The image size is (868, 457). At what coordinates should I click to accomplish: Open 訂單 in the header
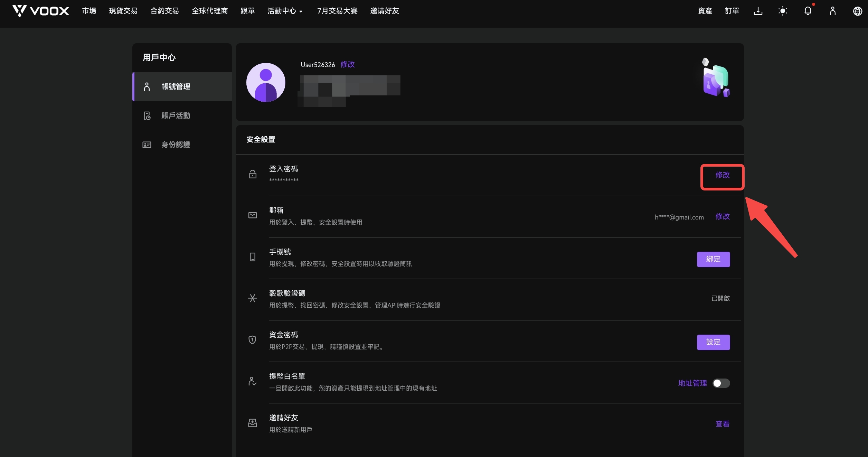pyautogui.click(x=732, y=11)
